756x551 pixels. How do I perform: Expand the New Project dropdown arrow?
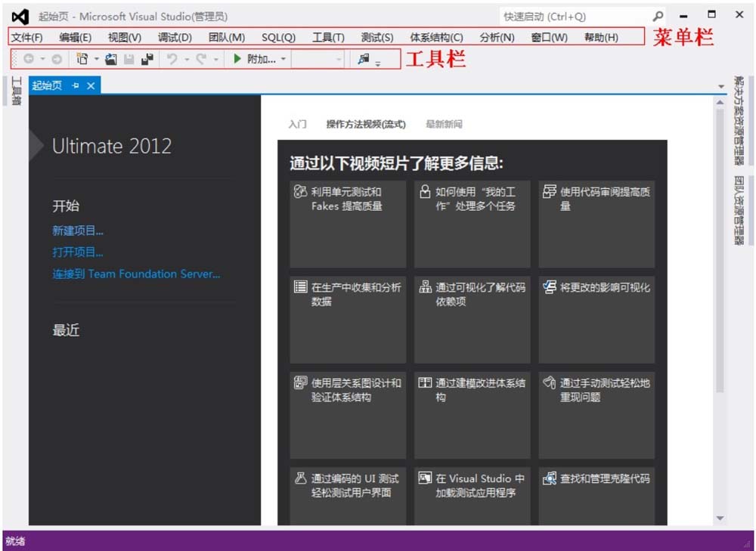pyautogui.click(x=97, y=59)
